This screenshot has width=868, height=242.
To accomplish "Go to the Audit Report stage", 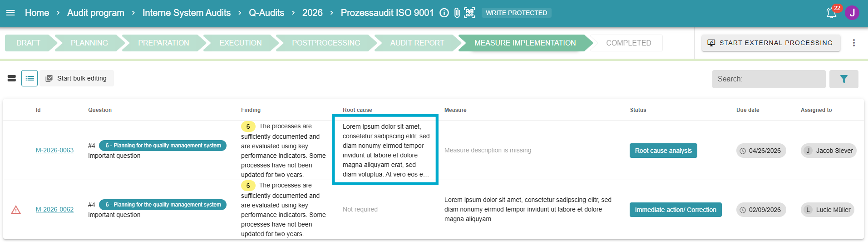I will coord(417,43).
